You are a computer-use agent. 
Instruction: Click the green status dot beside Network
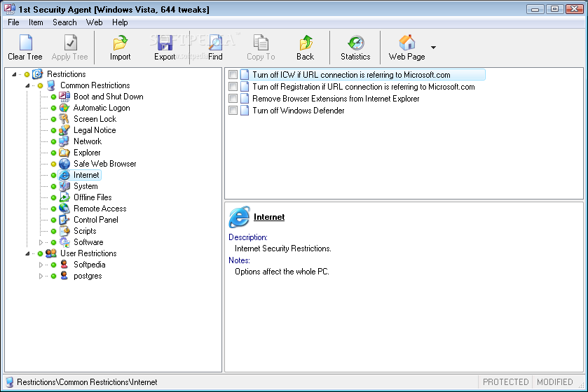point(53,141)
